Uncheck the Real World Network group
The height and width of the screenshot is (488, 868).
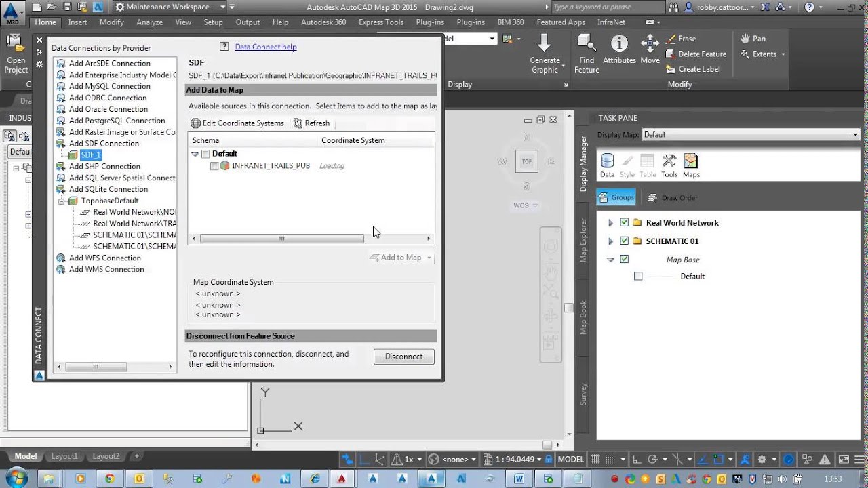click(625, 222)
